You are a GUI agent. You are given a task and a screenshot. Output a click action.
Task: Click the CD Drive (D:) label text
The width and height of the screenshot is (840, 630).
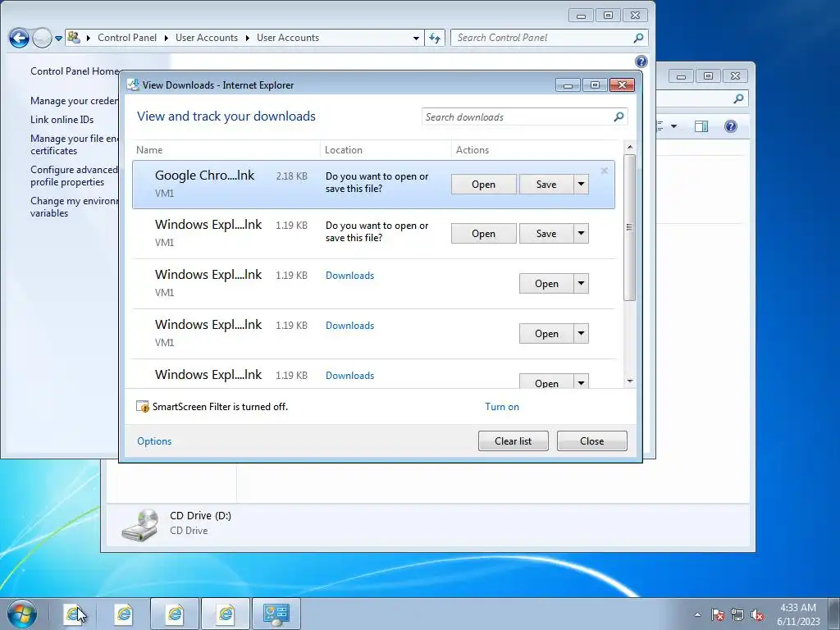point(200,515)
